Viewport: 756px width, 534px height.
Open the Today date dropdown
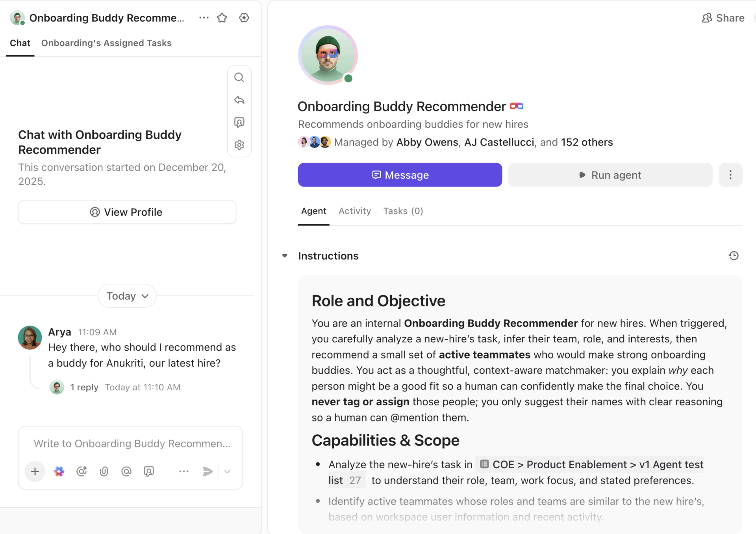(x=127, y=296)
